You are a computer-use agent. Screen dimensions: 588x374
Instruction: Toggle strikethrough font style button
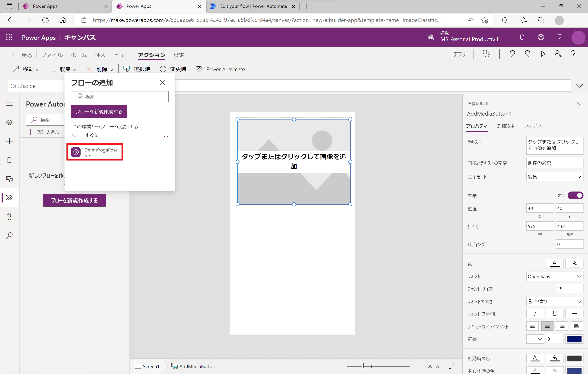[x=574, y=314]
